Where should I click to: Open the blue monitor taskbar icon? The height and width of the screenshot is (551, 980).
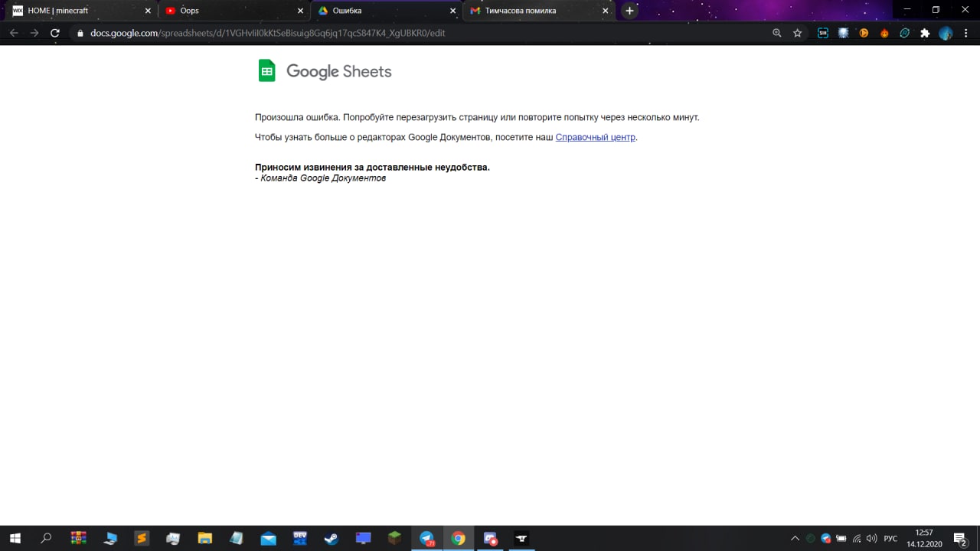(x=363, y=538)
